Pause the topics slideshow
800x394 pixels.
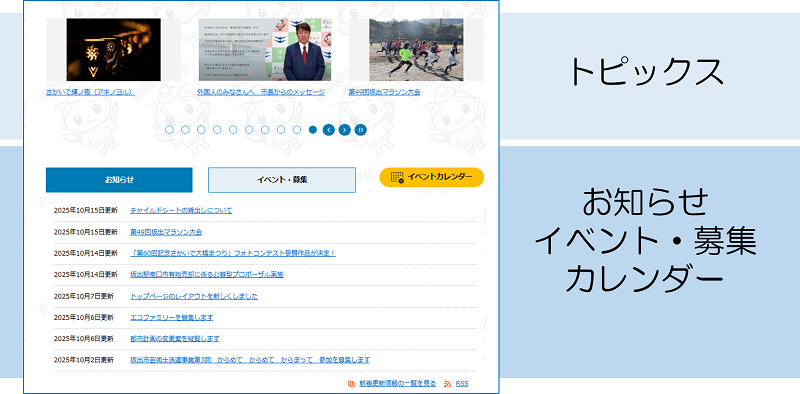(x=361, y=130)
